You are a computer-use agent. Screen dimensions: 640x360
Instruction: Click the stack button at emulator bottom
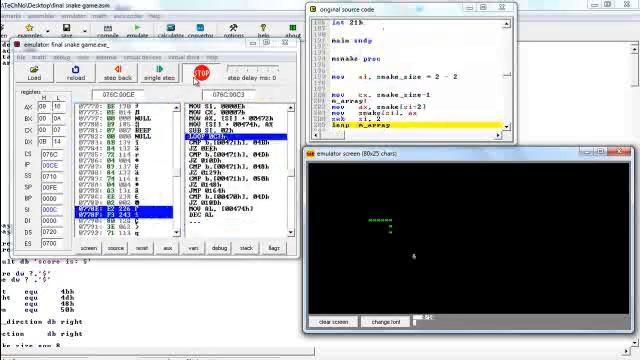point(246,248)
